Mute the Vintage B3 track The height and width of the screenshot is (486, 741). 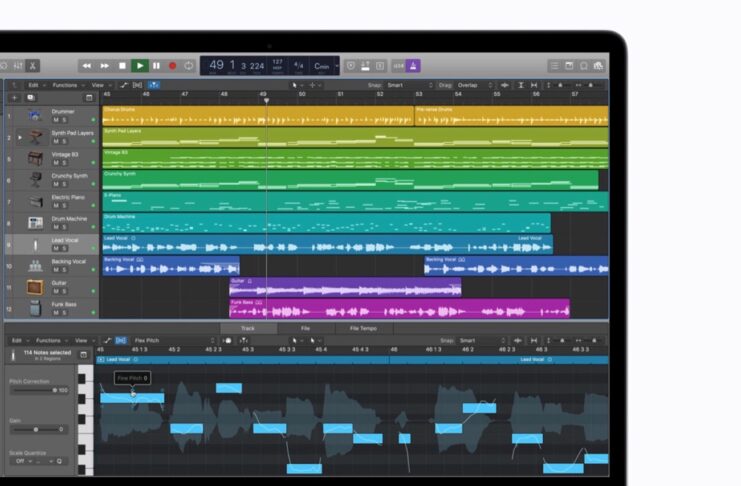(56, 163)
